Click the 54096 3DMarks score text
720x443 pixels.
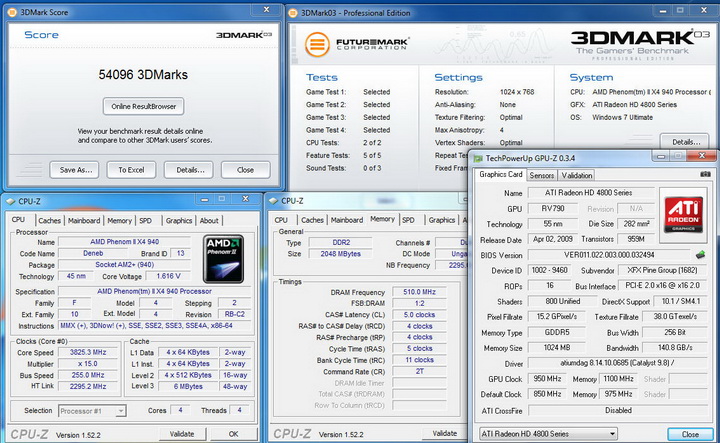(x=143, y=74)
